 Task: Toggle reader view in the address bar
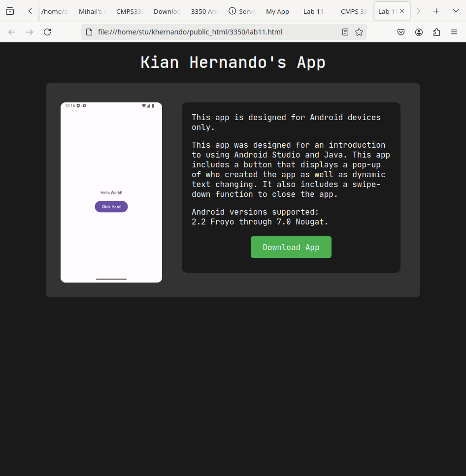point(345,32)
